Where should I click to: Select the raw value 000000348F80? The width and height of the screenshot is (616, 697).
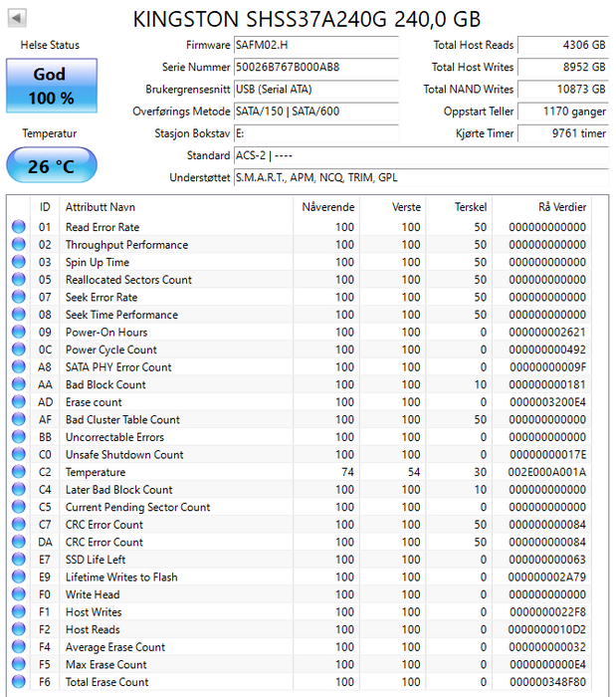(548, 682)
